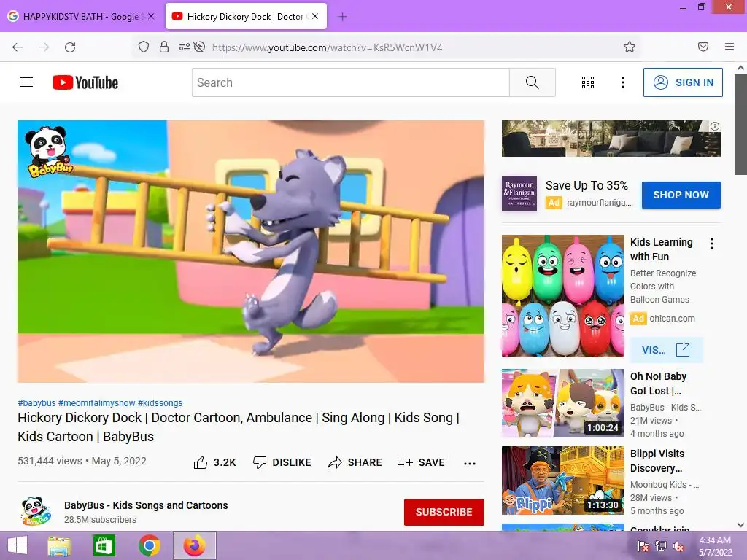Viewport: 747px width, 560px height.
Task: Open the YouTube hamburger guide menu
Action: 26,82
